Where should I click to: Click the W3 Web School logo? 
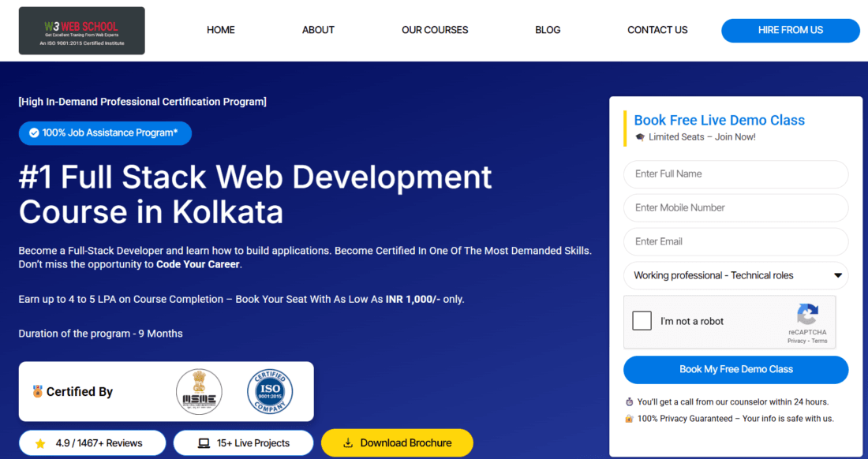click(x=81, y=31)
